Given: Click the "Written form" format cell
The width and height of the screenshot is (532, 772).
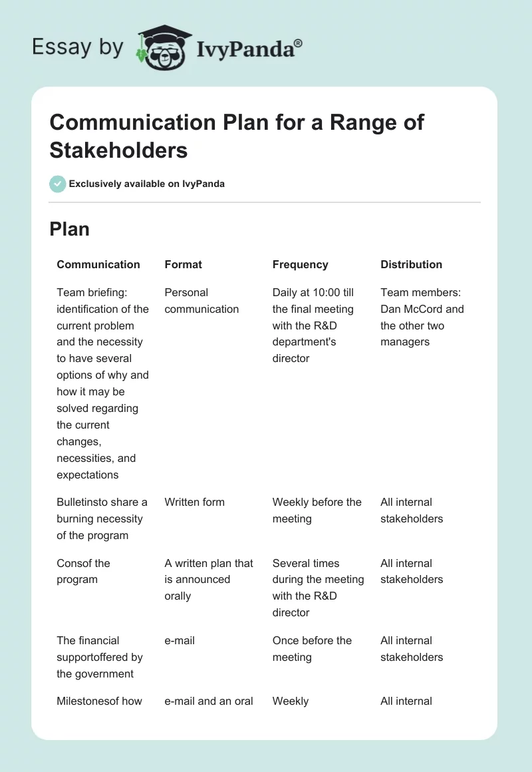Looking at the screenshot, I should [194, 502].
